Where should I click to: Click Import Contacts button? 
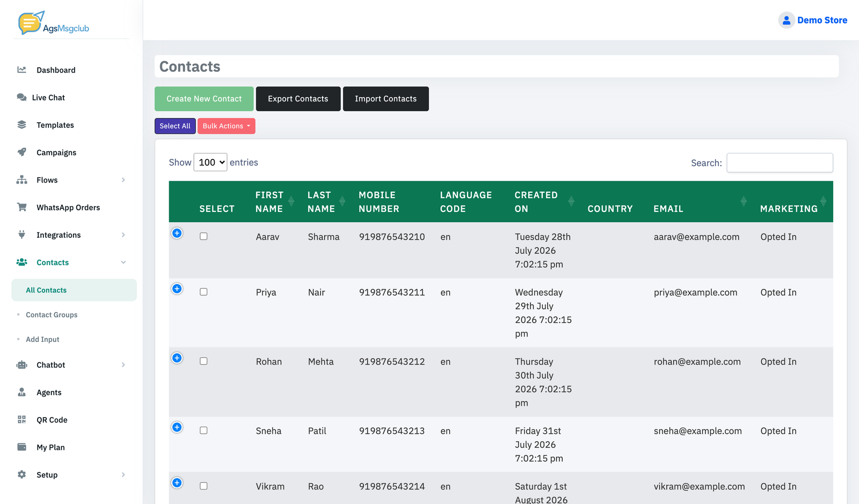click(385, 99)
